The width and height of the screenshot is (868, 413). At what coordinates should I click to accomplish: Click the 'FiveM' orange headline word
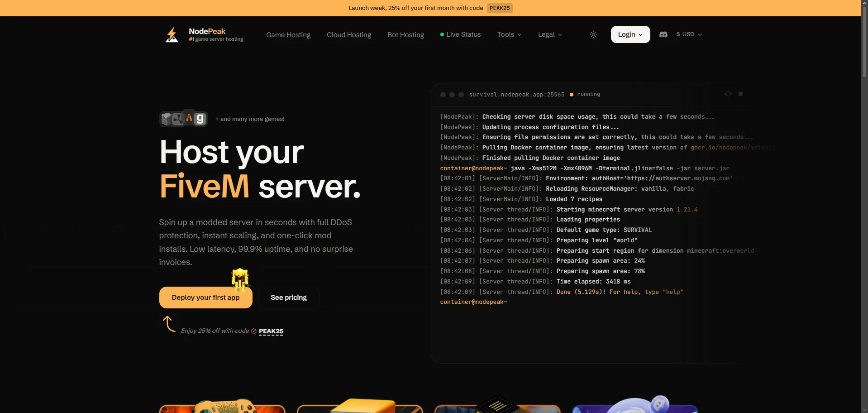coord(205,186)
